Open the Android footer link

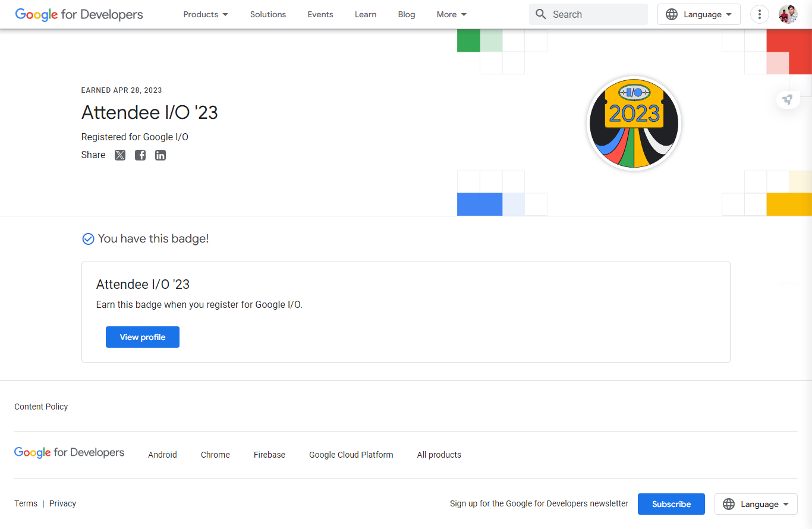click(162, 455)
